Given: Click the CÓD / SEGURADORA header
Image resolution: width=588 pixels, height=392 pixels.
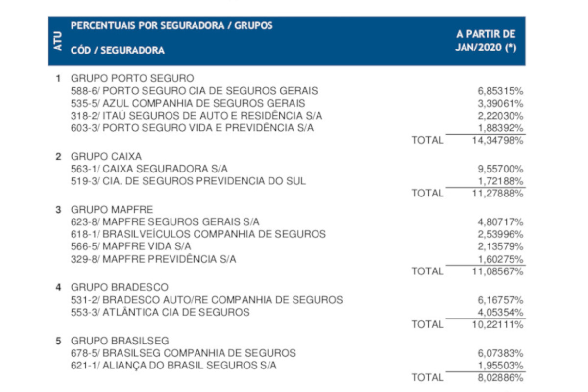Looking at the screenshot, I should point(118,50).
